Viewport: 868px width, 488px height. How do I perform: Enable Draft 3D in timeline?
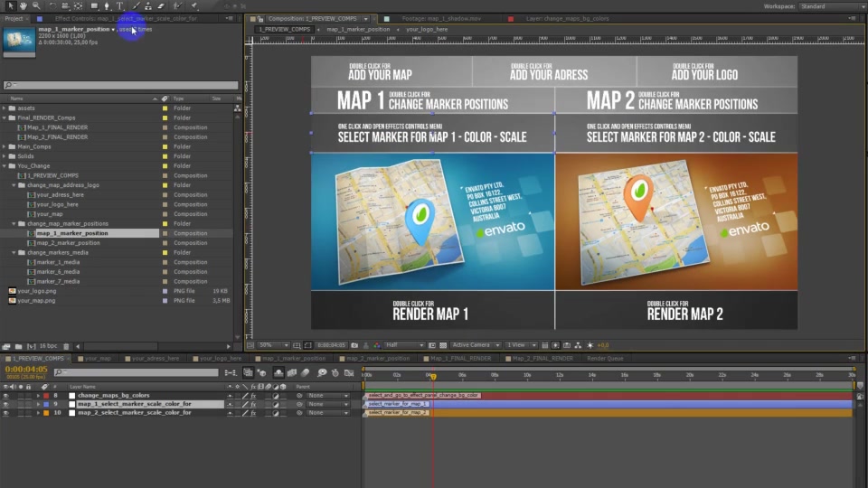261,373
